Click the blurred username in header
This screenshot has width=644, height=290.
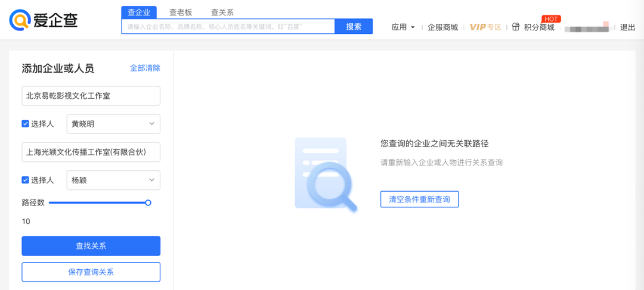(587, 28)
